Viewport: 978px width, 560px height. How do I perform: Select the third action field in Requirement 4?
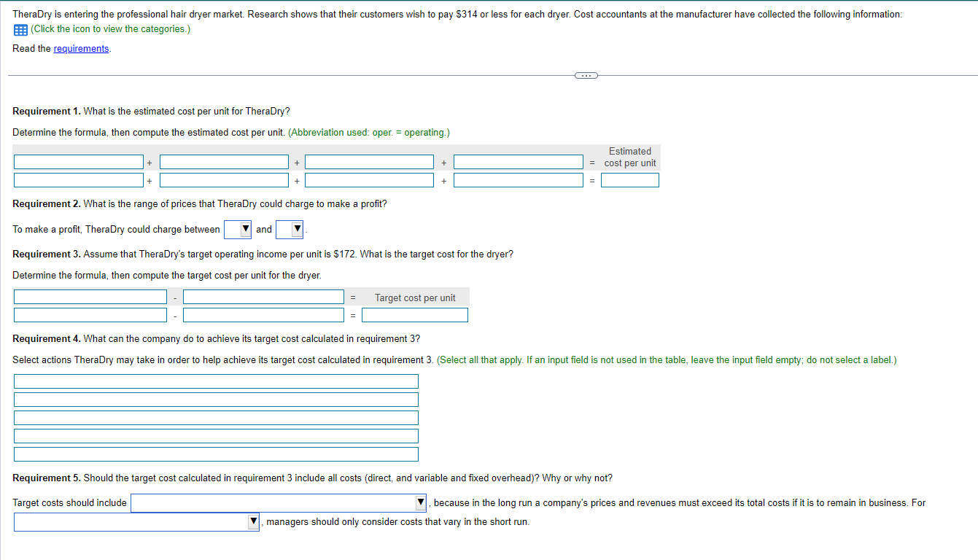click(216, 418)
